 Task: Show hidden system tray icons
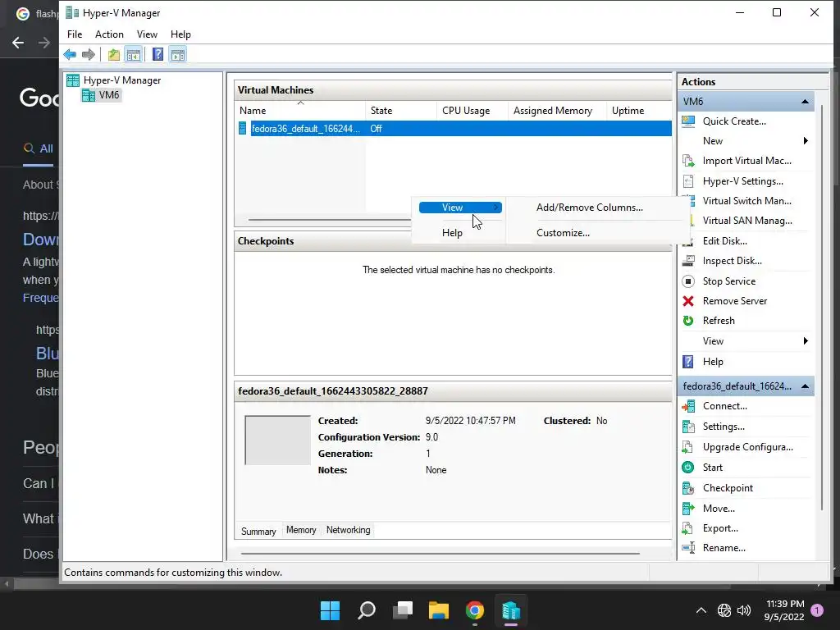click(x=701, y=610)
